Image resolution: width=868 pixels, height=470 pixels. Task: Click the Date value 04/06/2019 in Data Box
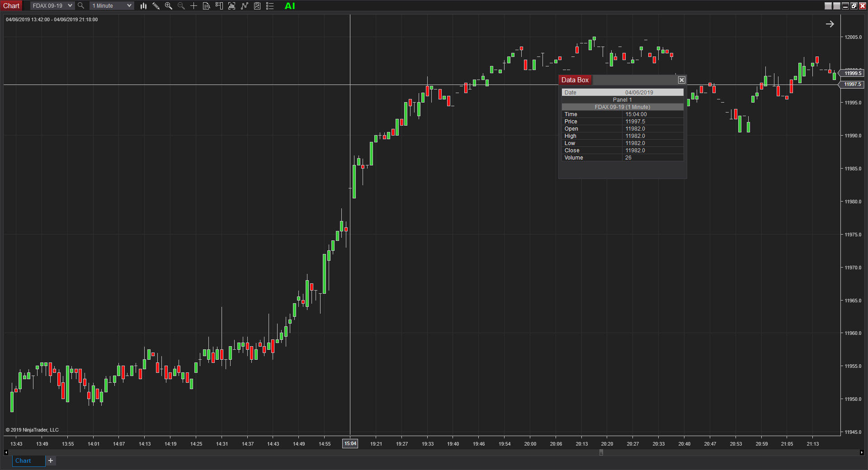639,93
